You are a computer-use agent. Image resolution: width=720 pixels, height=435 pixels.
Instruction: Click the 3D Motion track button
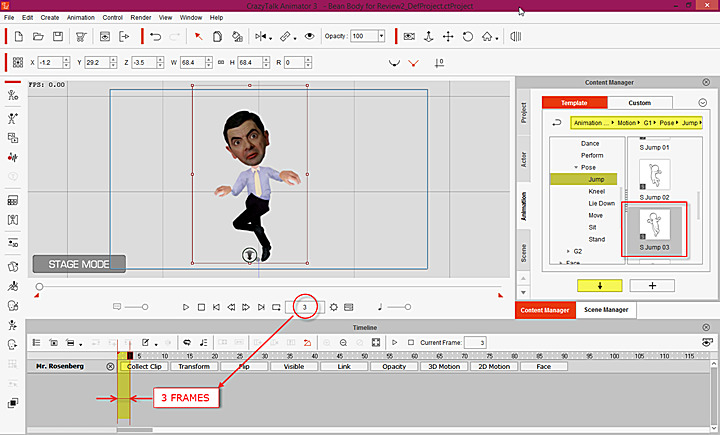(x=444, y=367)
